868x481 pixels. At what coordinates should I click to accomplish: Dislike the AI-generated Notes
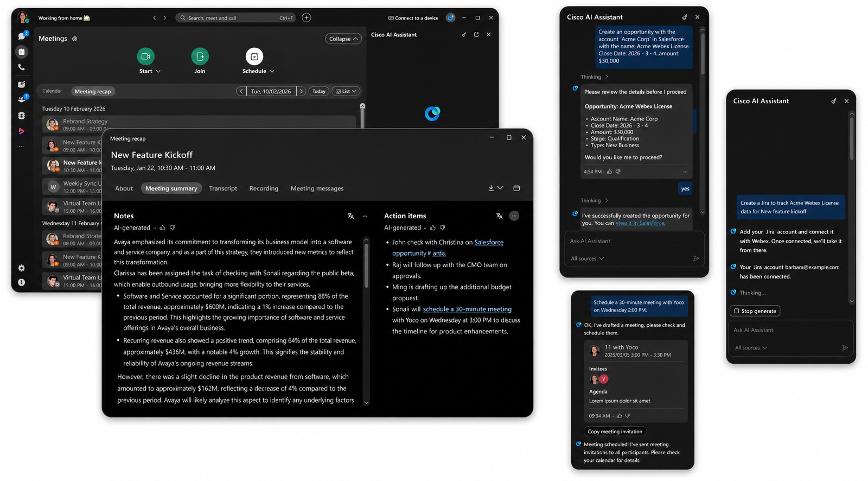click(173, 228)
